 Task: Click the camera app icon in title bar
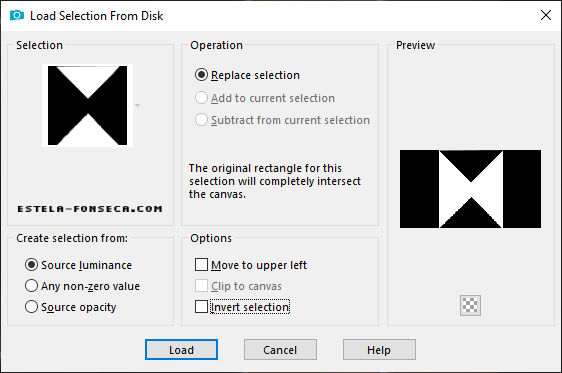tap(17, 15)
